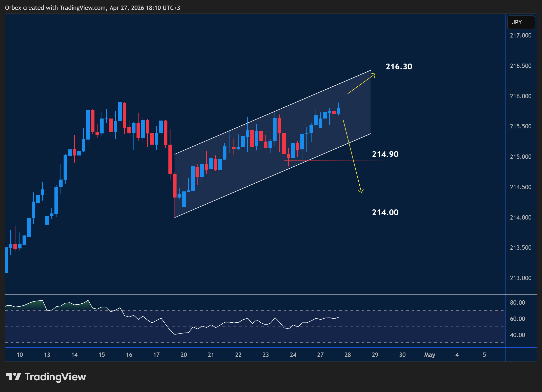This screenshot has height=392, width=542.
Task: Click the May label on the time axis
Action: pos(430,355)
